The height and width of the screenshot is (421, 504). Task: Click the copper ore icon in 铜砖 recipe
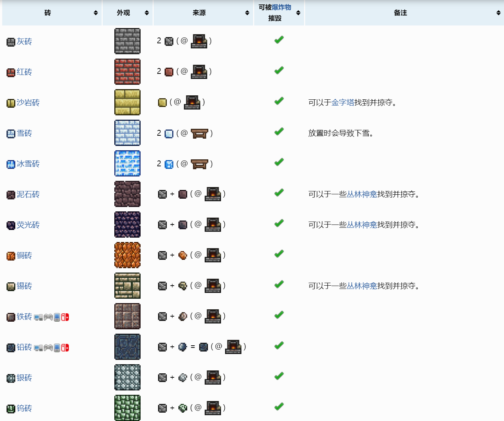pos(183,255)
